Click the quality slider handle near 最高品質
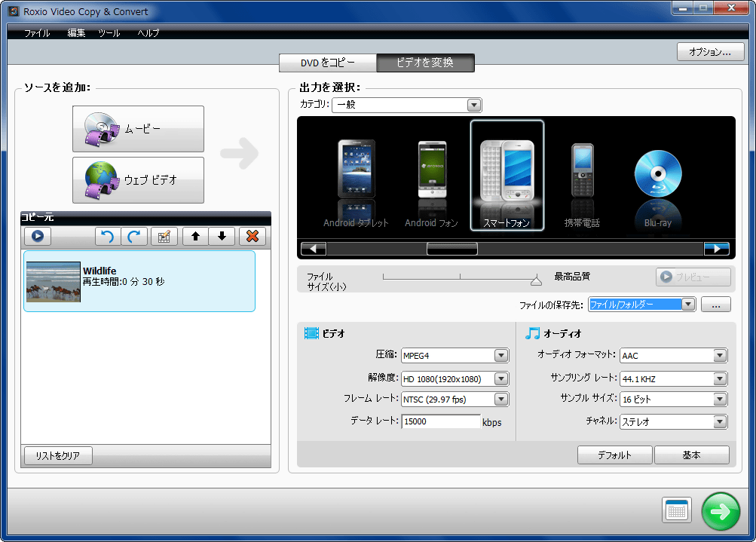This screenshot has width=756, height=542. coord(536,280)
